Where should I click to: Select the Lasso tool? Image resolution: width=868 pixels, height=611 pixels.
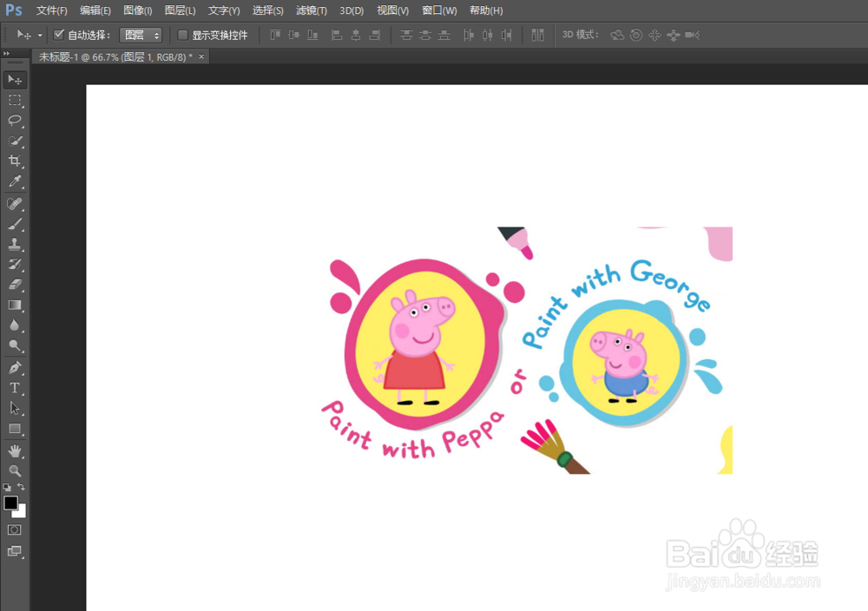15,121
